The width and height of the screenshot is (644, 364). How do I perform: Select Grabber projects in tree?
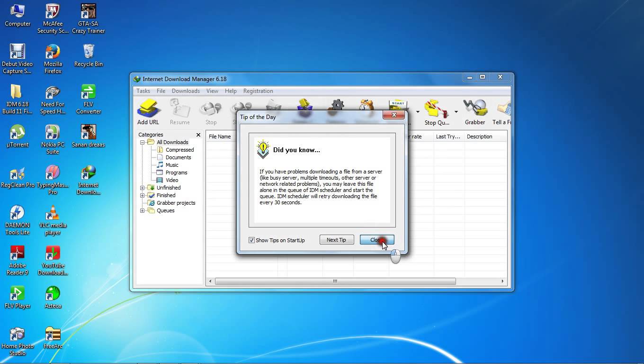point(176,203)
